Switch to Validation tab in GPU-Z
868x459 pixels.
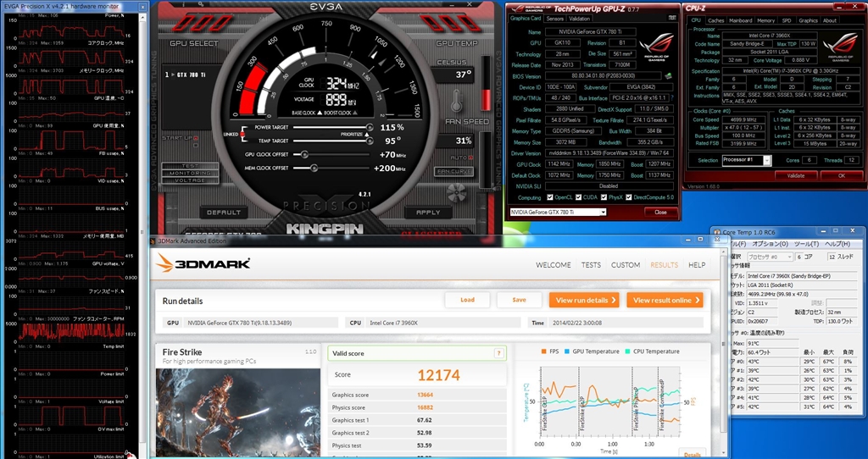(x=579, y=19)
